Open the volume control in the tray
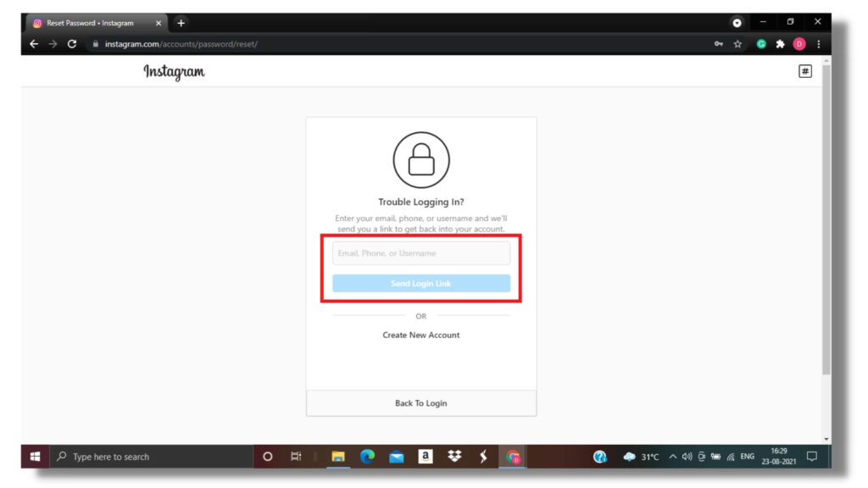This screenshot has width=868, height=488. pyautogui.click(x=687, y=457)
